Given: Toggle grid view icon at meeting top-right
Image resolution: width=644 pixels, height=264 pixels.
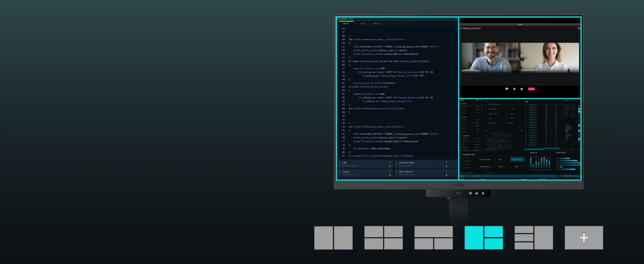Looking at the screenshot, I should 579,28.
